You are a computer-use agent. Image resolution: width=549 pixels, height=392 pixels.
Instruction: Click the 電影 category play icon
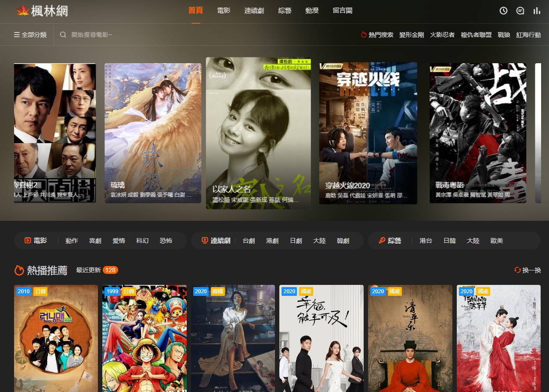coord(28,241)
